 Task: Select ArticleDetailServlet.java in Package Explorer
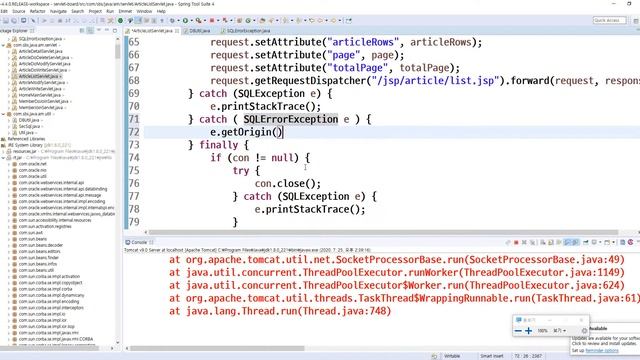coord(40,51)
